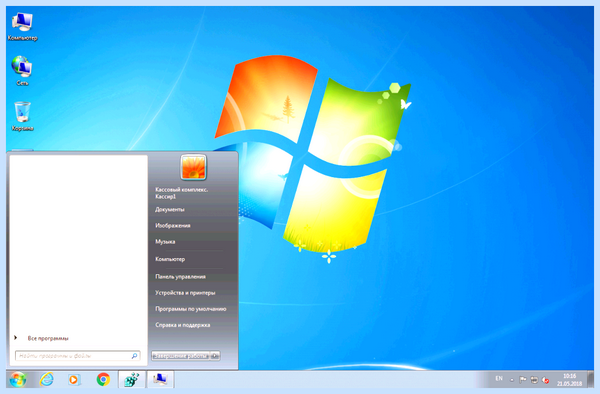The width and height of the screenshot is (600, 394).
Task: Open Музыка from Start menu
Action: click(x=165, y=241)
